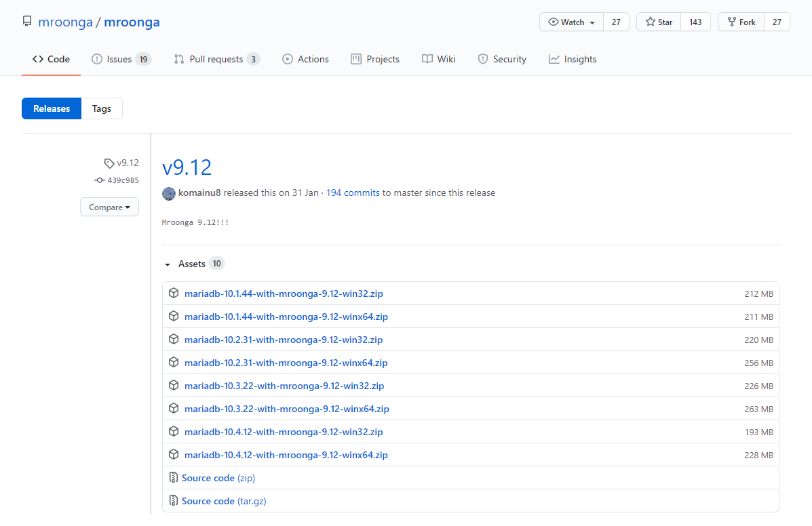The width and height of the screenshot is (812, 526).
Task: Click the v9.12 tag icon
Action: [x=109, y=163]
